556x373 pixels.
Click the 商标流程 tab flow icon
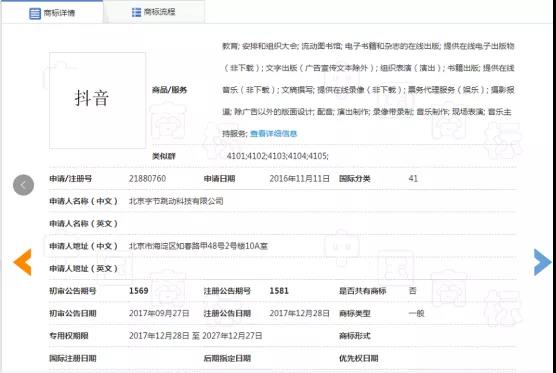(137, 12)
